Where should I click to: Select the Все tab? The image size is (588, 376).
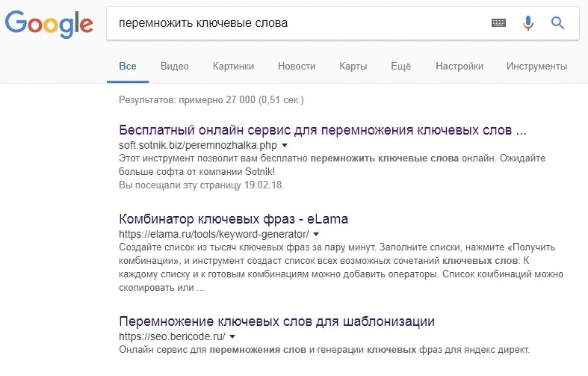click(x=128, y=66)
